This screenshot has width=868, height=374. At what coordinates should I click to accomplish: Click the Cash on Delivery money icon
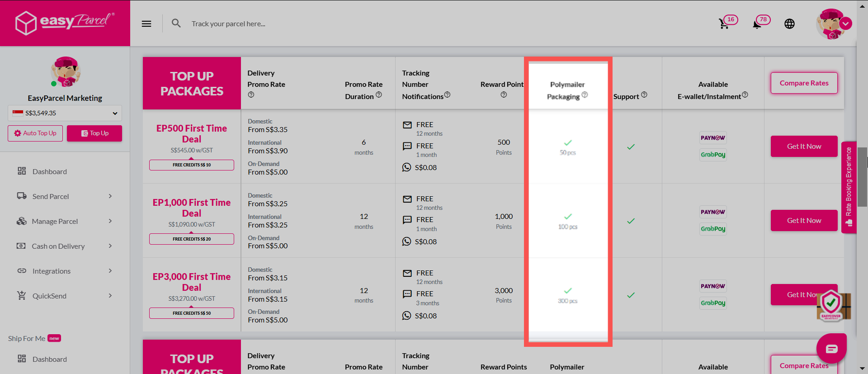21,246
